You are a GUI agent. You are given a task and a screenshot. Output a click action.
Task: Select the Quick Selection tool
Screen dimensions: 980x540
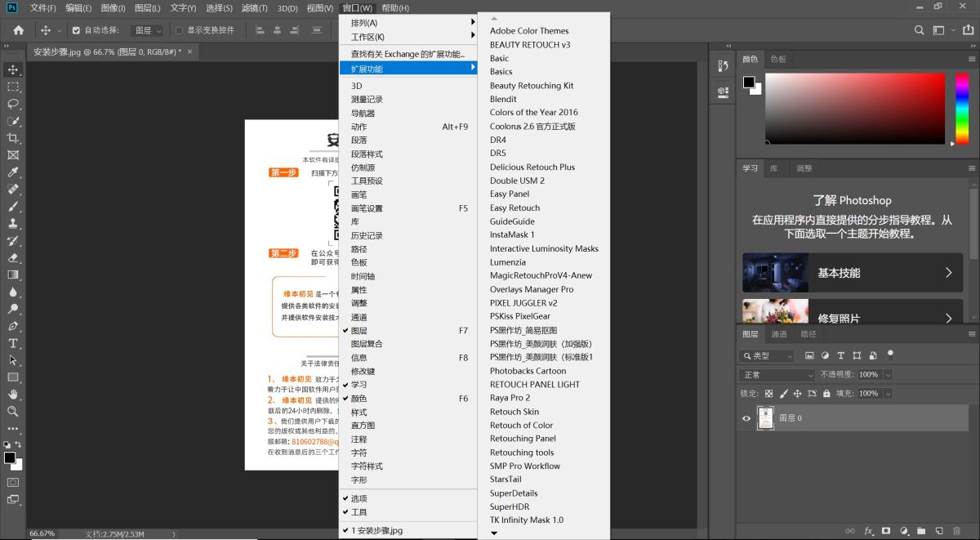point(13,122)
